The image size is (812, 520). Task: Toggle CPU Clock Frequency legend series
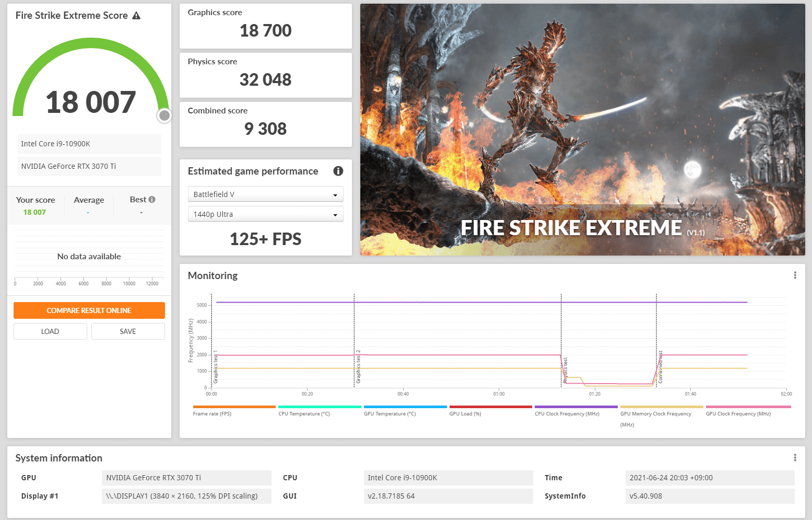576,411
